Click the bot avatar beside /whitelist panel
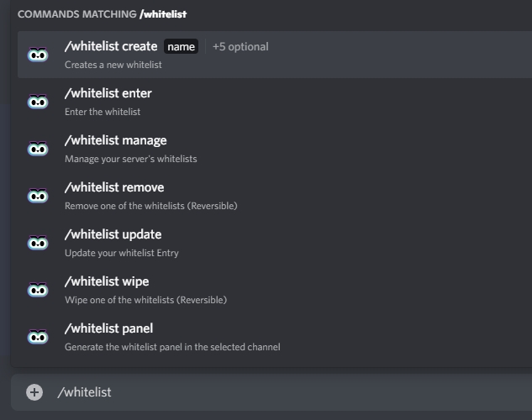 (x=38, y=338)
